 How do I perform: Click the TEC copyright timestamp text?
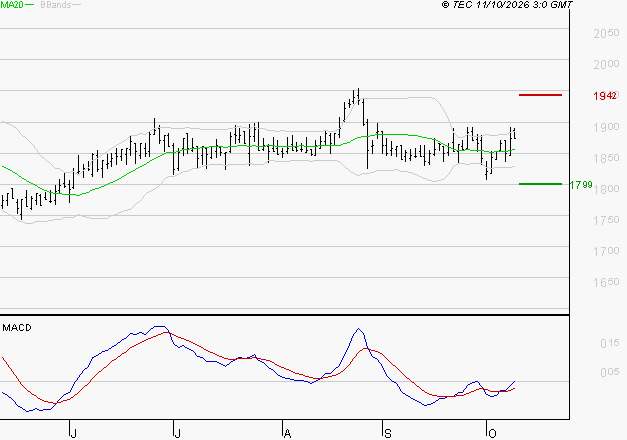[x=507, y=5]
